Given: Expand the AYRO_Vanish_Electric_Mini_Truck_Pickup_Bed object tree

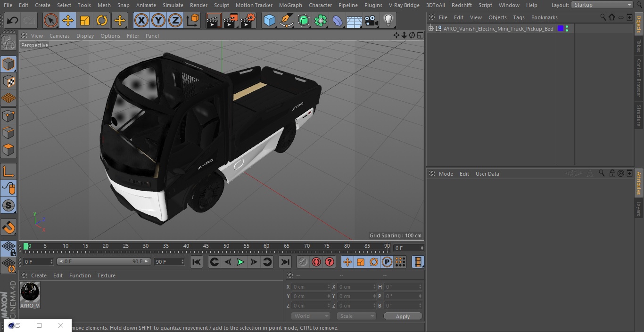Looking at the screenshot, I should [x=430, y=29].
